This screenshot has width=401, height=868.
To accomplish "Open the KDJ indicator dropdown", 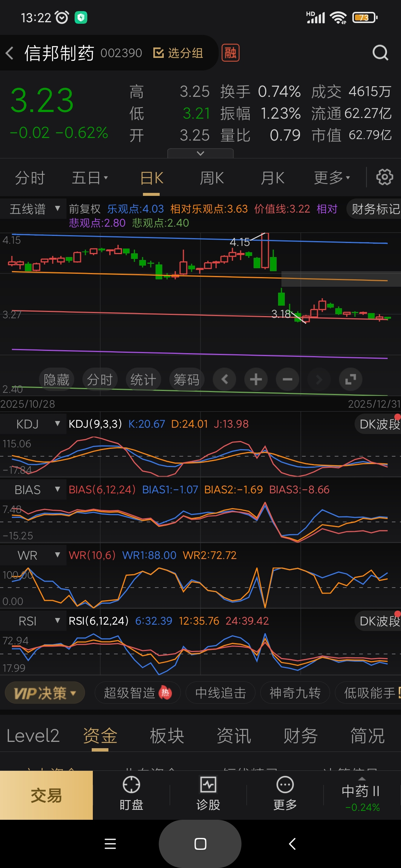I will (x=33, y=424).
